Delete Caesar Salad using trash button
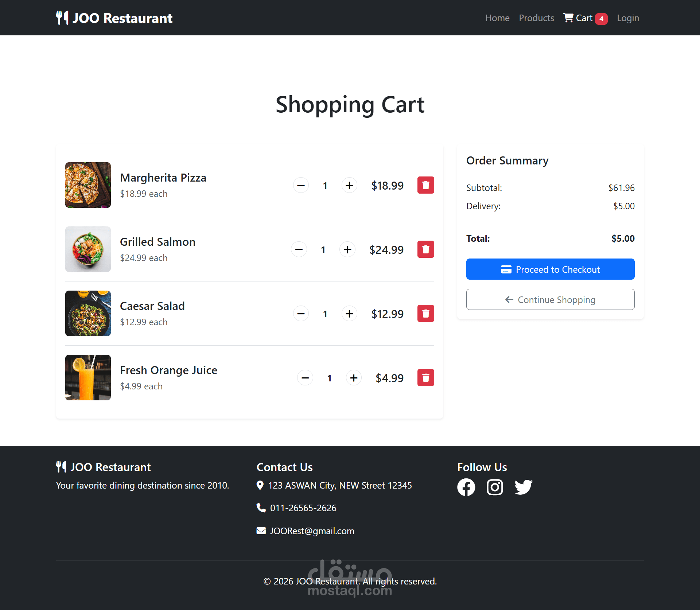Viewport: 700px width, 610px height. [425, 314]
